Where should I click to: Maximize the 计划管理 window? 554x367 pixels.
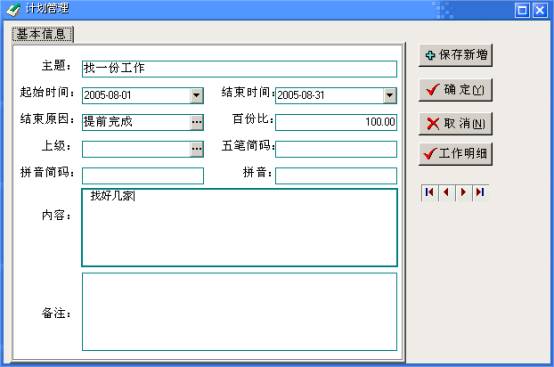pos(522,10)
